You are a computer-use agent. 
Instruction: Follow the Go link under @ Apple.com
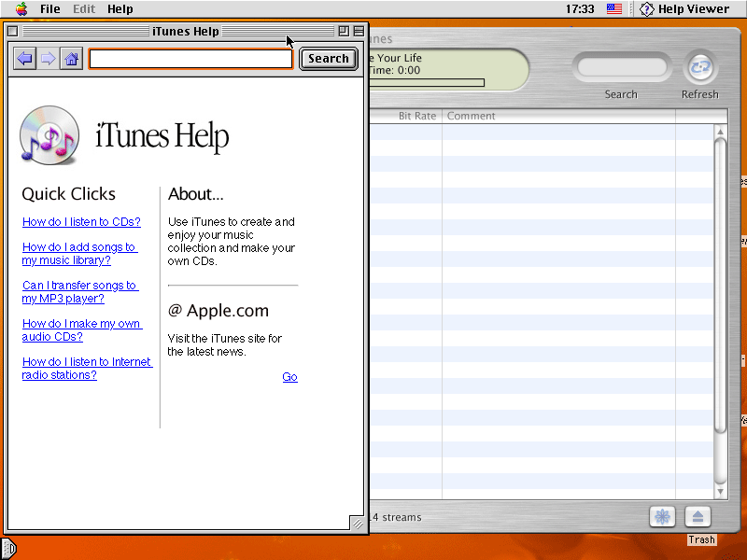289,377
